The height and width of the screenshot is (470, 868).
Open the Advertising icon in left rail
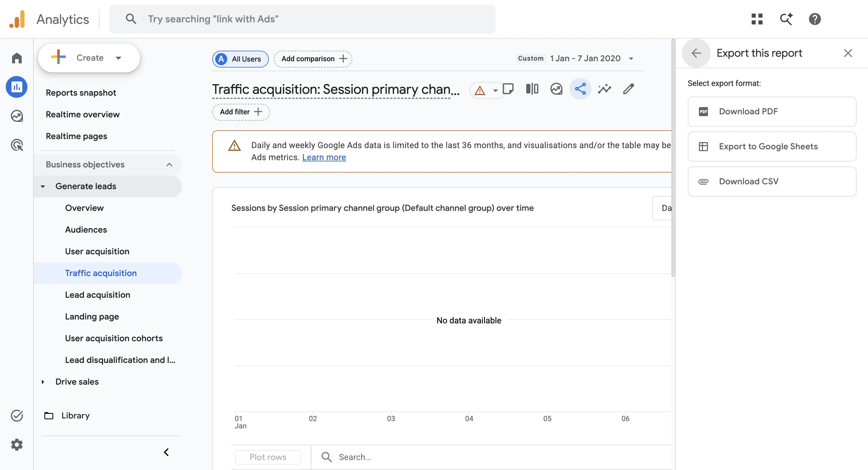tap(17, 145)
